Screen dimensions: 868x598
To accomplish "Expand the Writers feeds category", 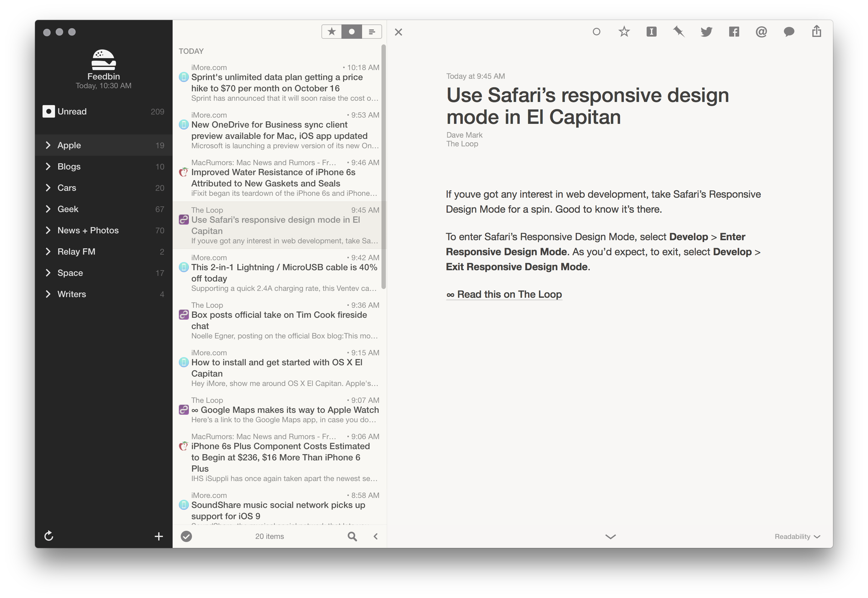I will 49,294.
